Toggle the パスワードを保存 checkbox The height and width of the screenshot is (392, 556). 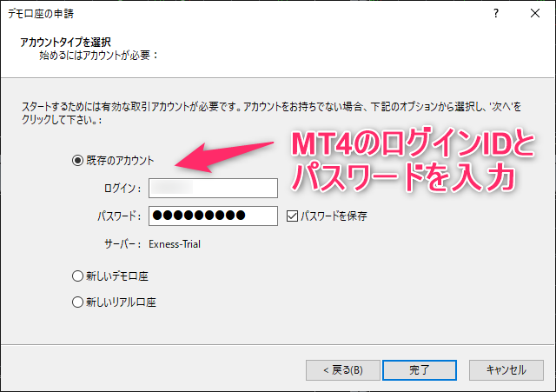tap(292, 216)
